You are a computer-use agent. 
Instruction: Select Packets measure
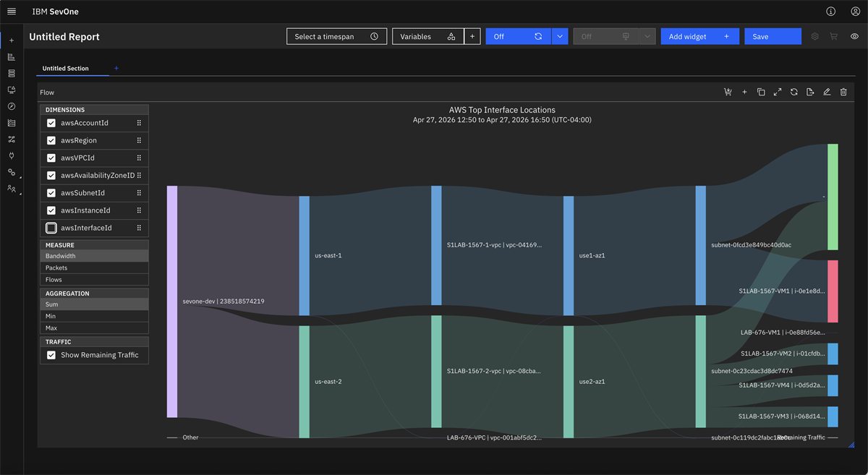[x=94, y=268]
